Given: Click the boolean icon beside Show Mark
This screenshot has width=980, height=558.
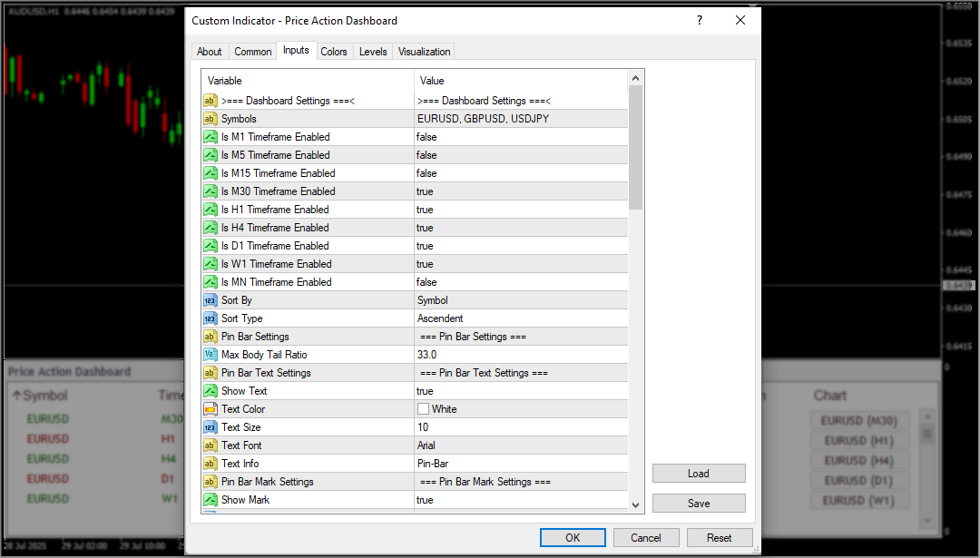Looking at the screenshot, I should (210, 500).
